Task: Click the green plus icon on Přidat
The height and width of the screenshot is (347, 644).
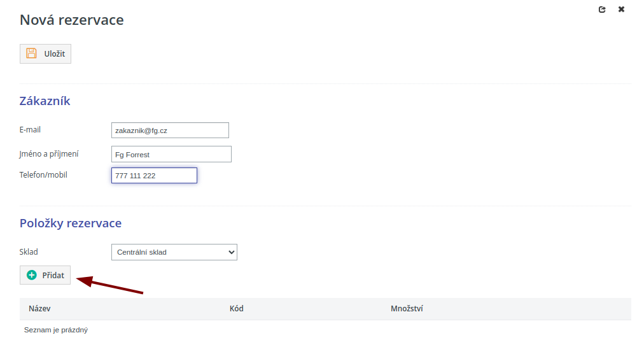Action: tap(32, 275)
